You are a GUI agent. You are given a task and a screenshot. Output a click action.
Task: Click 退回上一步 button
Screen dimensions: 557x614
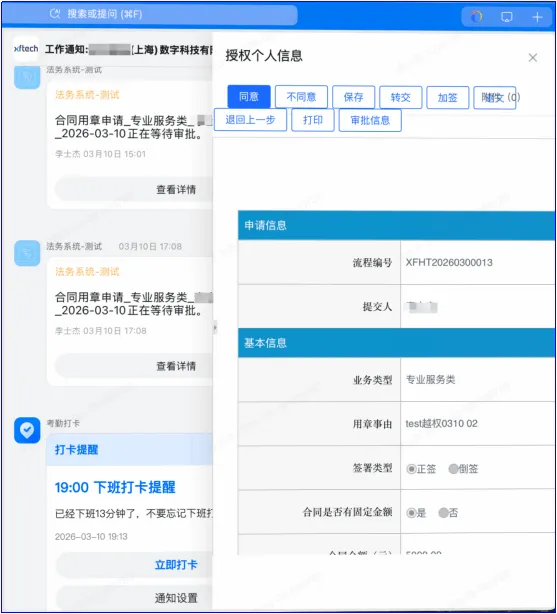click(250, 120)
